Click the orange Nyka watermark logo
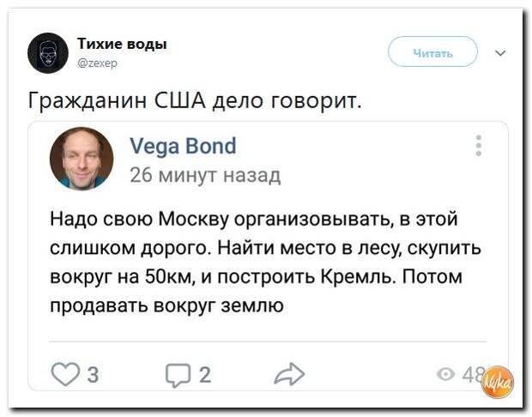This screenshot has width=532, height=417. pyautogui.click(x=498, y=383)
